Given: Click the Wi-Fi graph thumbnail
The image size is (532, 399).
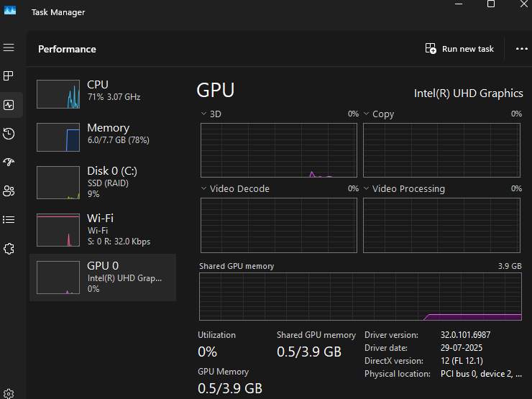Looking at the screenshot, I should pyautogui.click(x=58, y=230).
